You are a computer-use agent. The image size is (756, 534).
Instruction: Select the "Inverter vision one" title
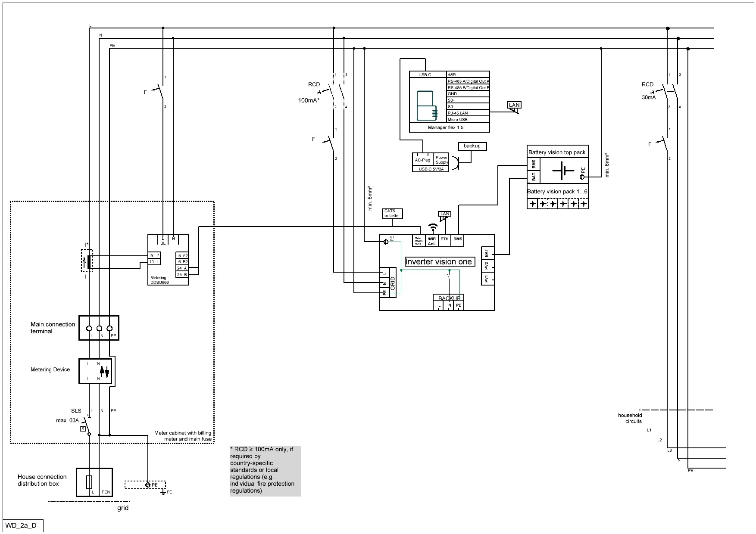438,262
